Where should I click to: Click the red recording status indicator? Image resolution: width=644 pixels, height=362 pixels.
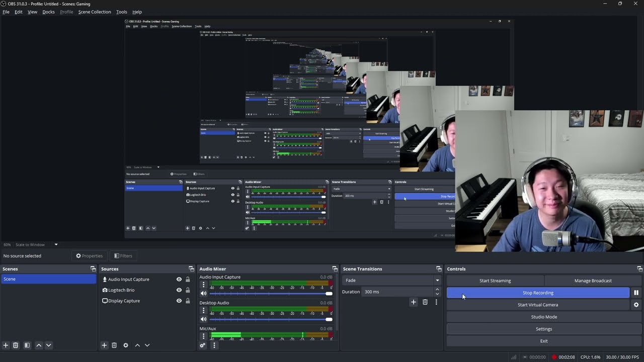point(554,357)
